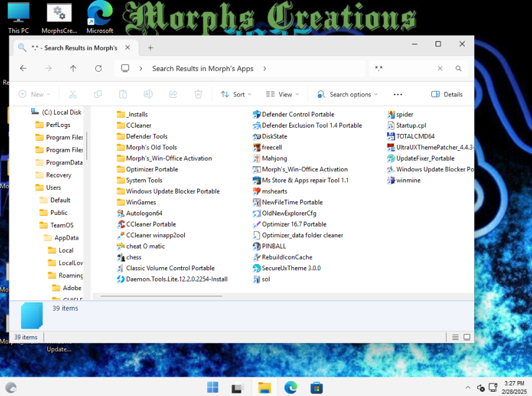This screenshot has height=396, width=532.
Task: Click the Share icon in toolbar
Action: tap(173, 95)
